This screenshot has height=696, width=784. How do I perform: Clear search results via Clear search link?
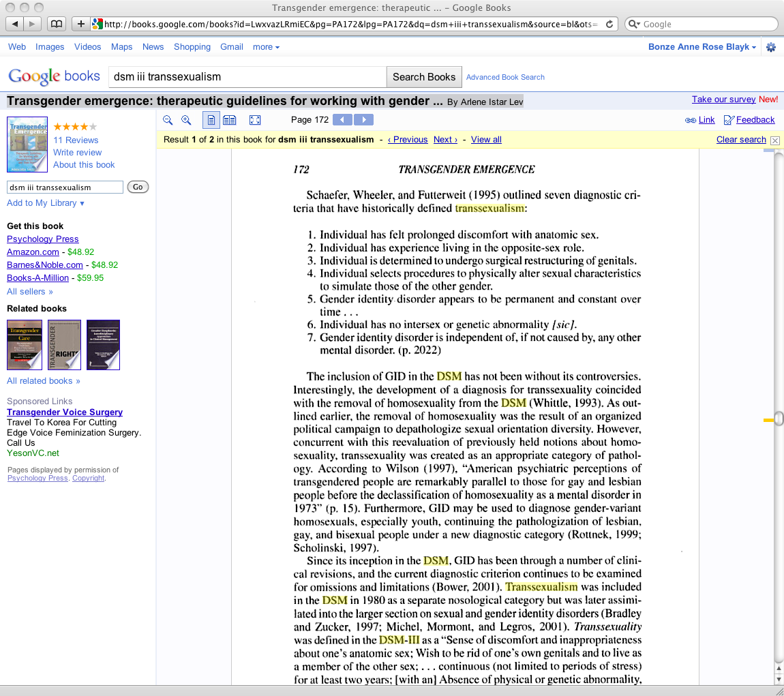(x=741, y=139)
